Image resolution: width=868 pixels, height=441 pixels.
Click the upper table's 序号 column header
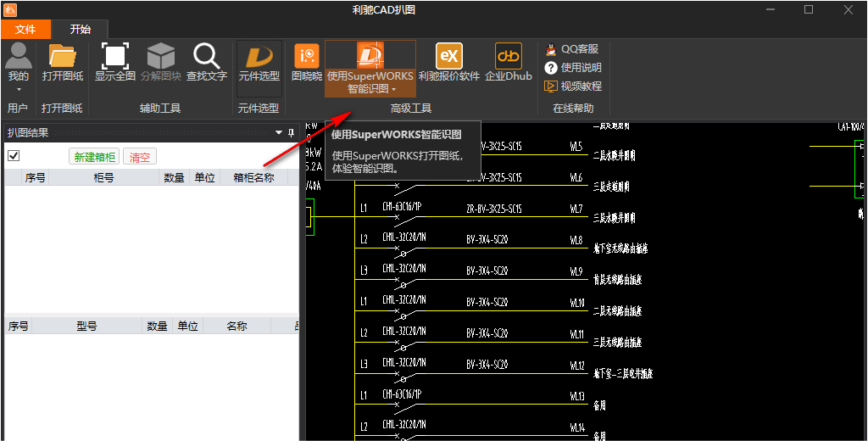[35, 178]
